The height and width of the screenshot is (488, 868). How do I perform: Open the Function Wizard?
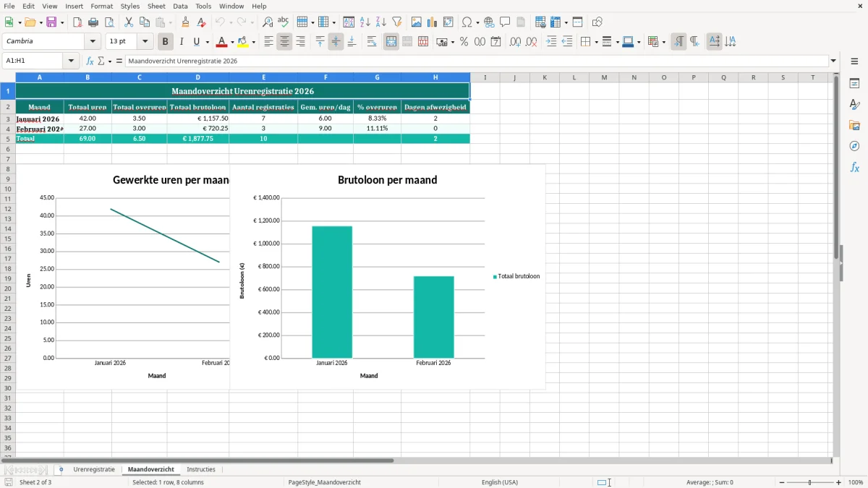click(x=90, y=61)
